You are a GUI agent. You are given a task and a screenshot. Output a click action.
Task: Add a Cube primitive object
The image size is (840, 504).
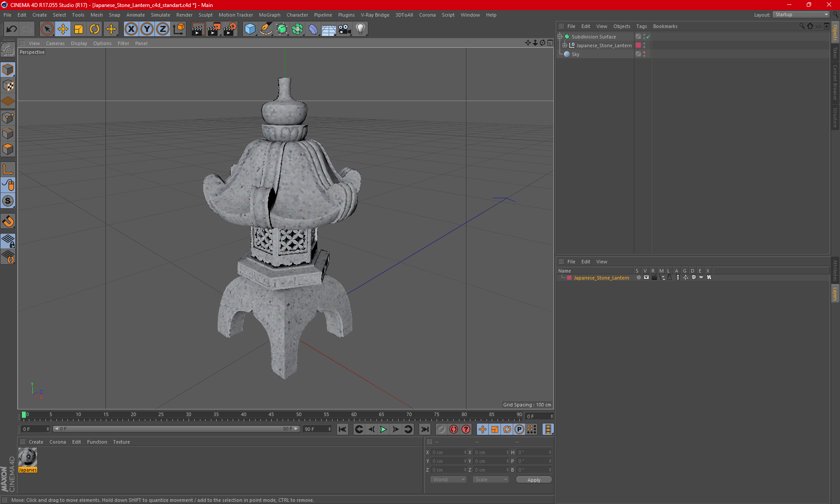click(x=250, y=29)
